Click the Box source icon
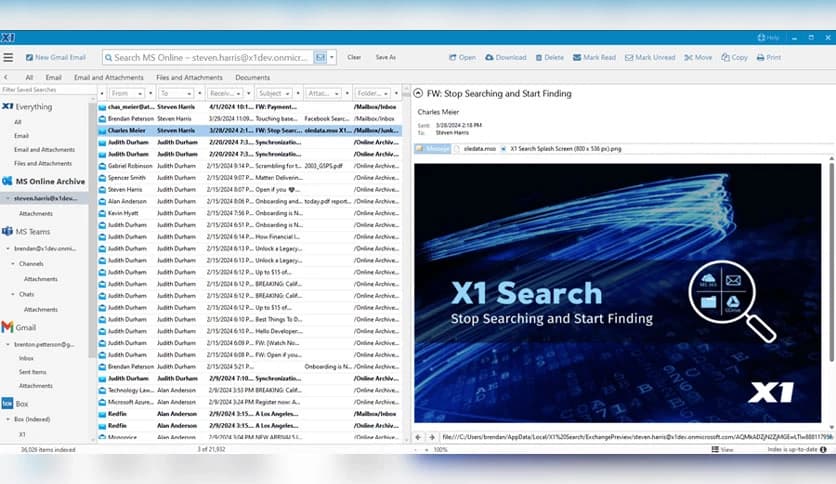The image size is (836, 484). pyautogui.click(x=7, y=404)
